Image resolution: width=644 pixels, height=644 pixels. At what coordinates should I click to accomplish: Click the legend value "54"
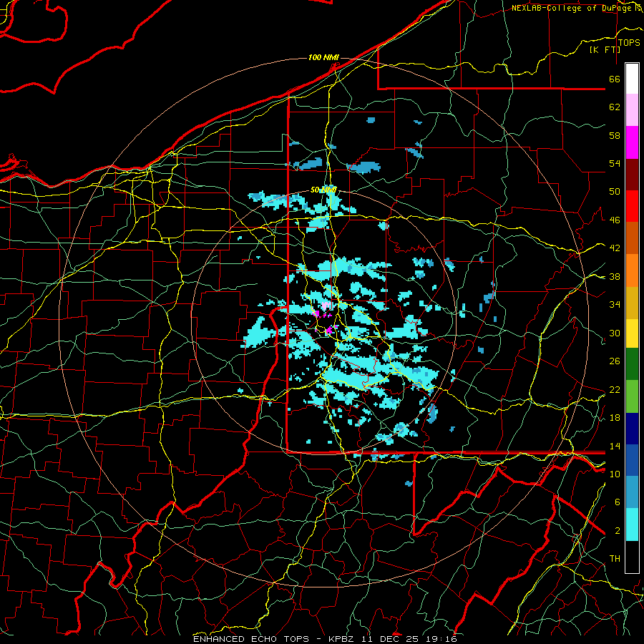click(615, 163)
